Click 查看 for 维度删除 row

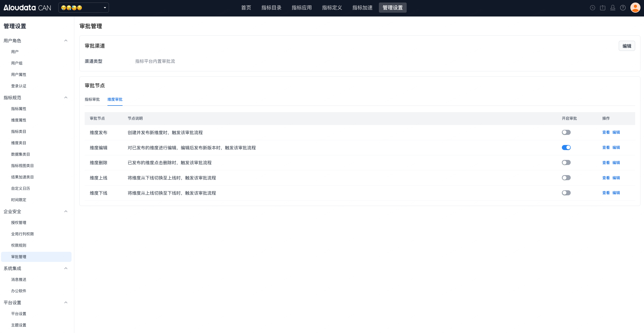(606, 163)
